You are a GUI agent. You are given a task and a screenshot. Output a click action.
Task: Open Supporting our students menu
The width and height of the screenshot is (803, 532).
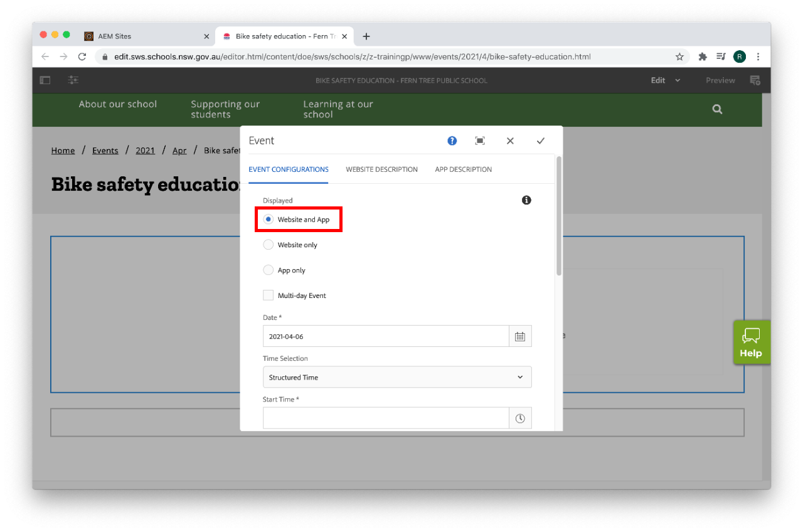[x=225, y=109]
